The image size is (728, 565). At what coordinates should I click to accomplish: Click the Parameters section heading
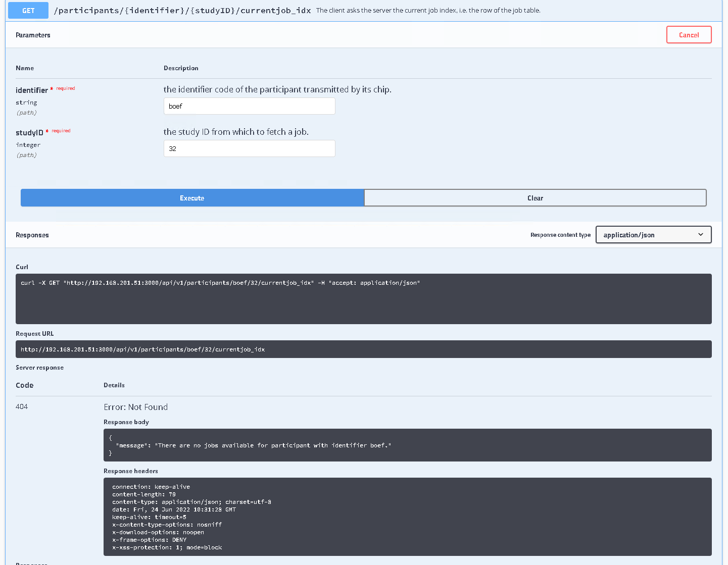click(33, 35)
